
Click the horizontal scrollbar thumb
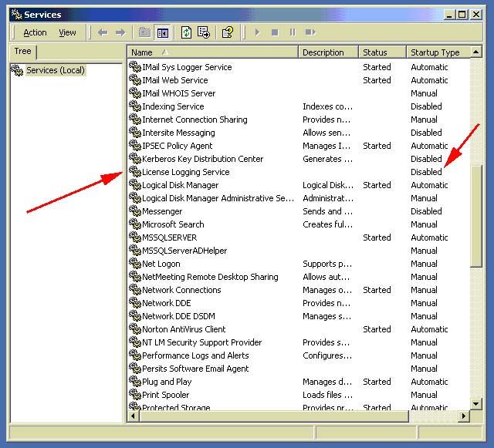pyautogui.click(x=274, y=416)
